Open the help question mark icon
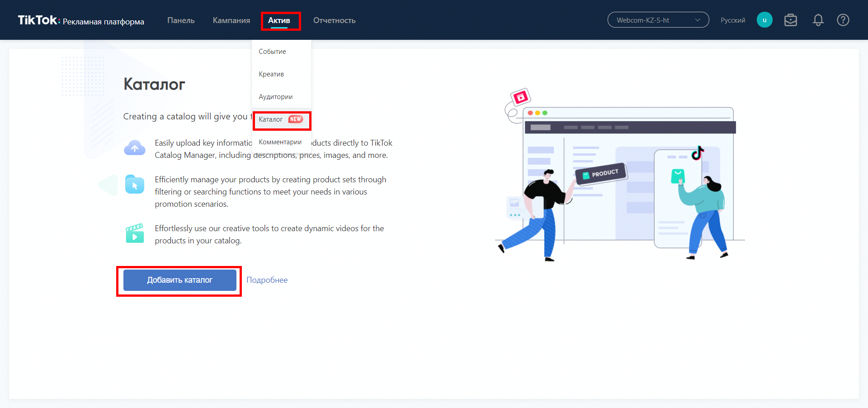Screen dimensions: 868x408 tap(843, 20)
